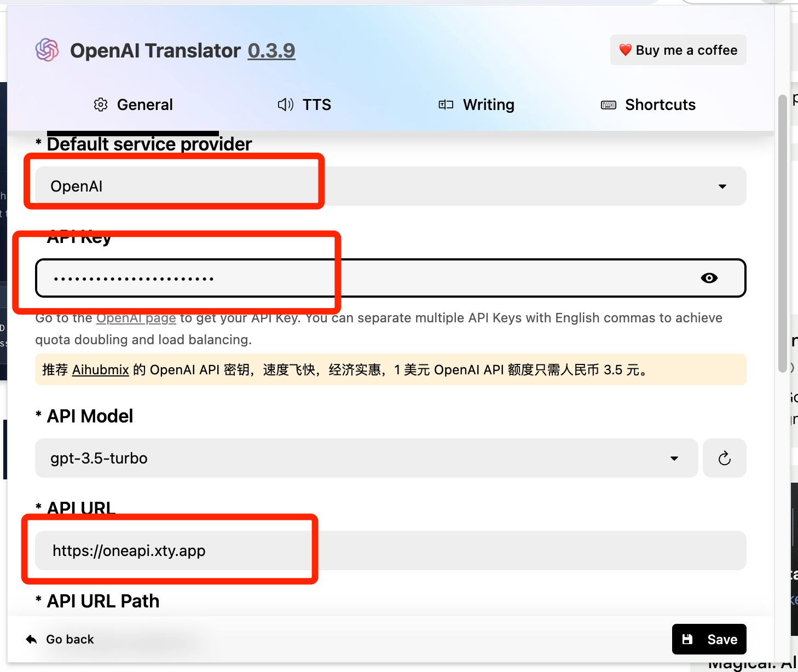Click the heart icon in Buy me a coffee
The image size is (798, 672).
coord(626,50)
